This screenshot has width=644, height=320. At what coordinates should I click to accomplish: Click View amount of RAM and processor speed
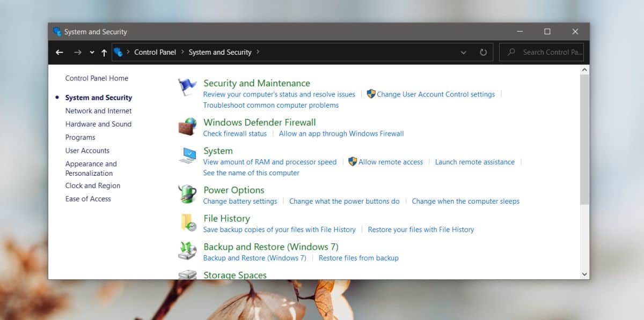(270, 162)
